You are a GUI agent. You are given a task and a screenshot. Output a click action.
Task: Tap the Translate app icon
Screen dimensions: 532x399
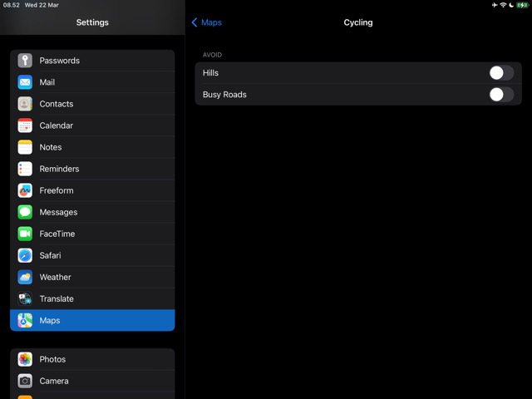click(x=25, y=298)
